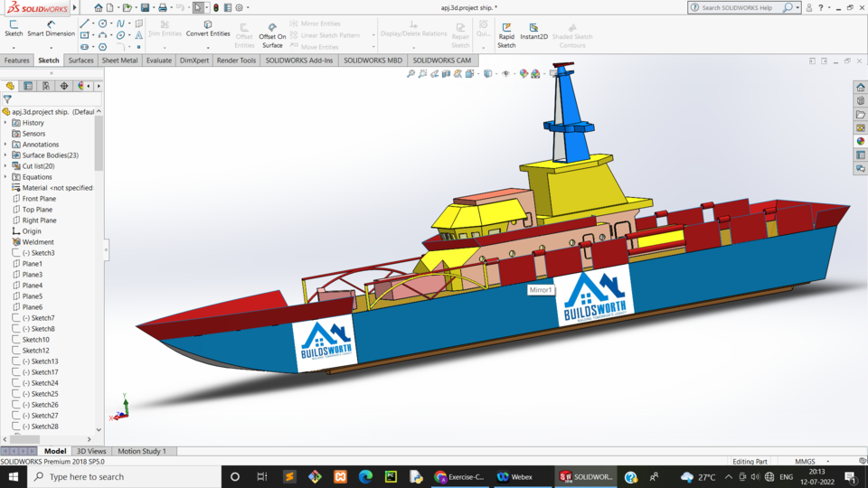Open Microsoft Edge from taskbar
This screenshot has width=868, height=488.
tap(365, 476)
